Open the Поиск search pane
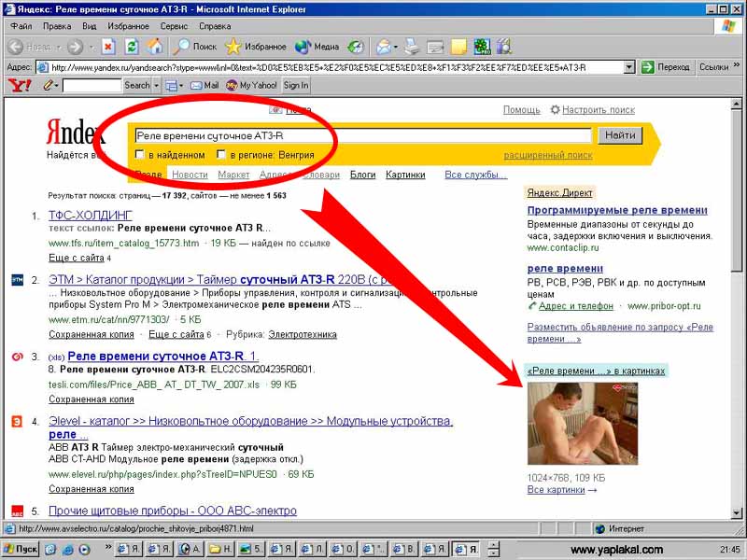The image size is (747, 560). pos(194,47)
